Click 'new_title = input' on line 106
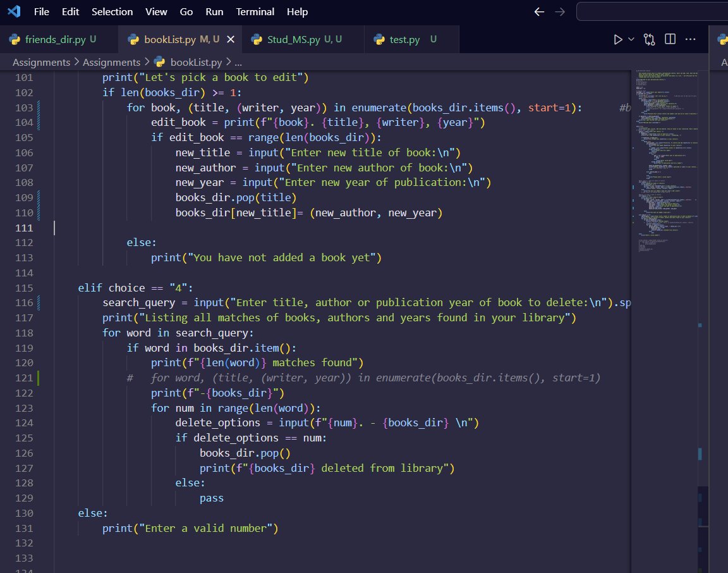The width and height of the screenshot is (728, 573). tap(227, 153)
